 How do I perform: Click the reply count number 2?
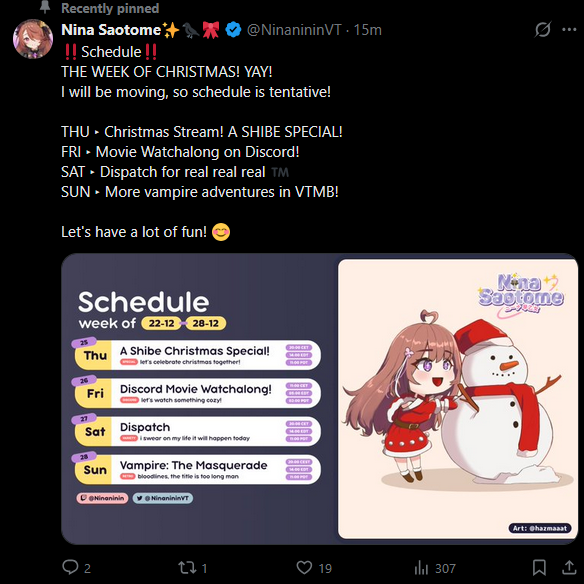(x=87, y=568)
